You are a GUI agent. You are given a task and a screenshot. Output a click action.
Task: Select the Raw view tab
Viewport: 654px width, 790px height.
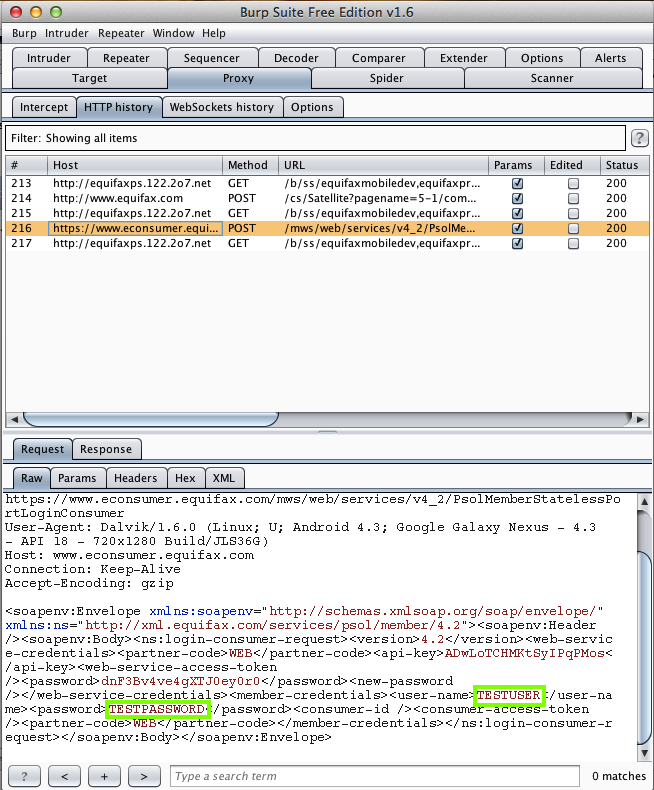tap(31, 478)
